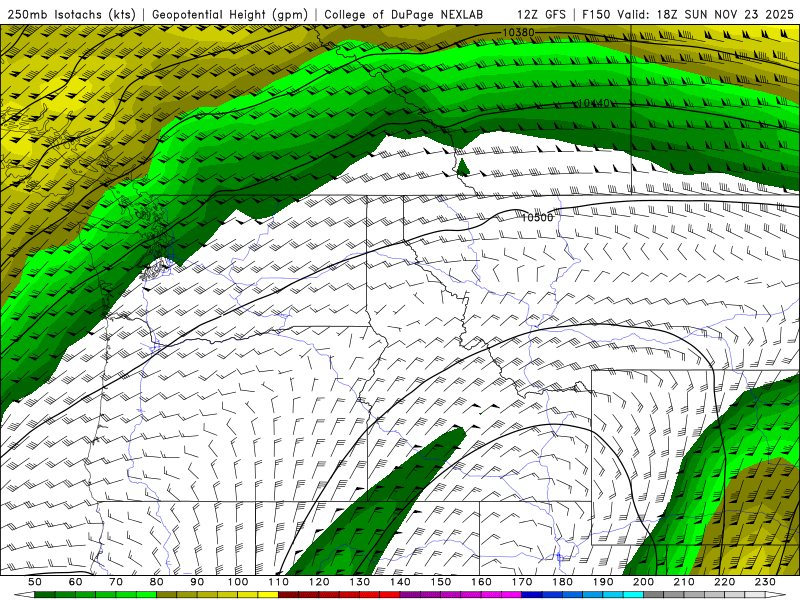Screen dimensions: 800x600
Task: Pick the darkest green swatch starting the color bar
Action: 45,595
